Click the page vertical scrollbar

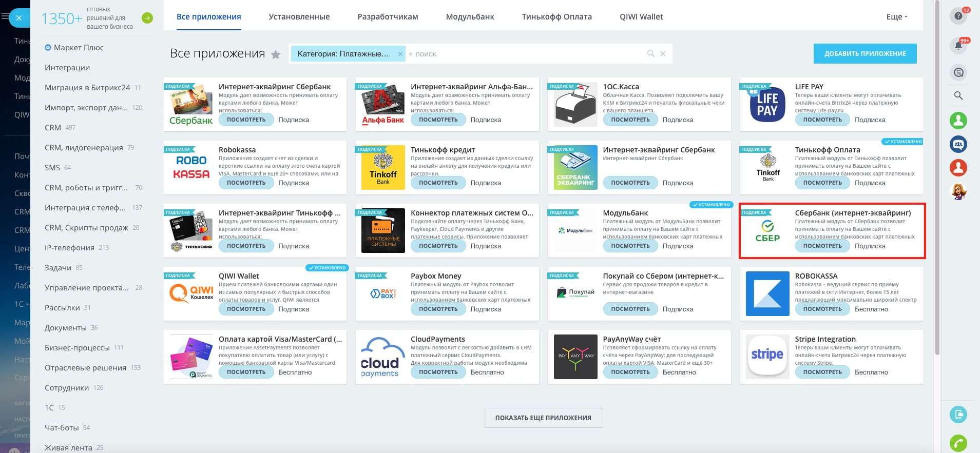point(937,178)
